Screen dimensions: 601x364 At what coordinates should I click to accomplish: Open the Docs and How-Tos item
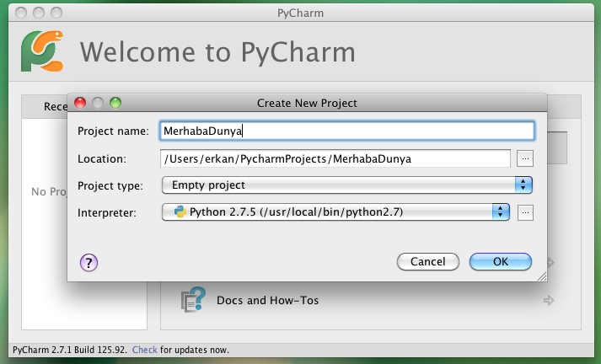click(x=267, y=301)
